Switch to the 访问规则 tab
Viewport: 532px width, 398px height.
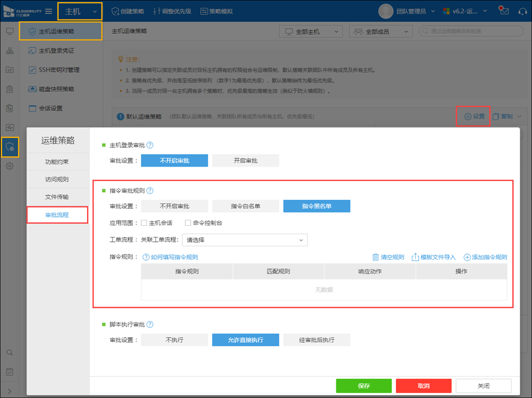click(58, 179)
